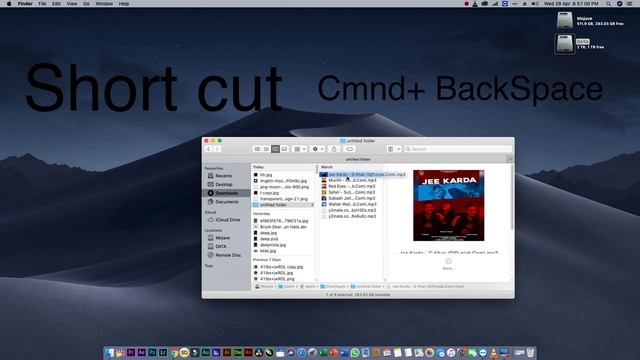Screen dimensions: 640x360
Task: Open Finder from the Dock
Action: 110,353
